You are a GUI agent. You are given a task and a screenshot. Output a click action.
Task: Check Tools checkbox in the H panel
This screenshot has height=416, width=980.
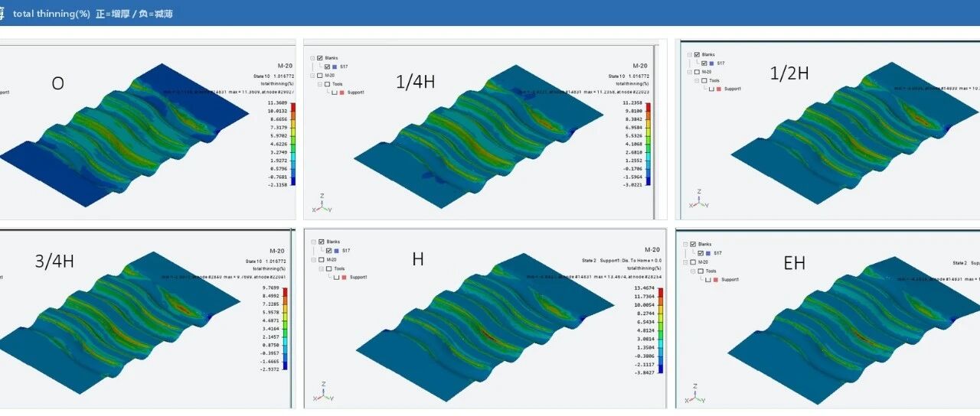pos(328,268)
